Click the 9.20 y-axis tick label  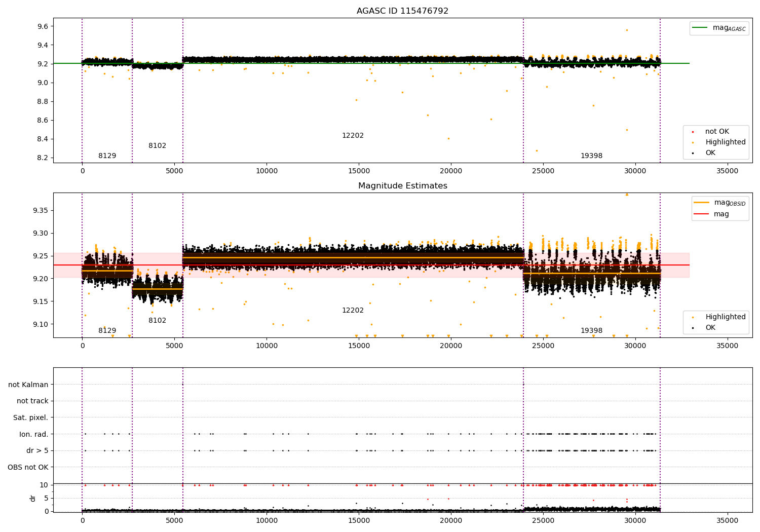click(41, 279)
